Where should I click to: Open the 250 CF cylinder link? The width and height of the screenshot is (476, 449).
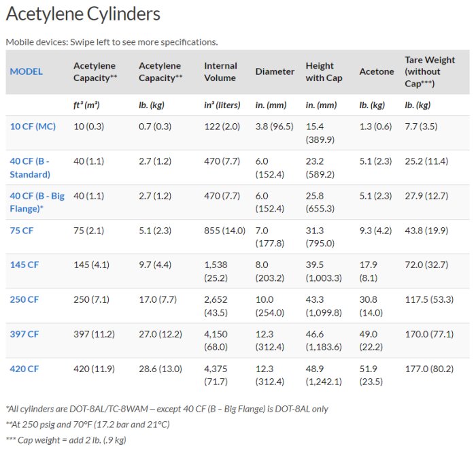24,299
